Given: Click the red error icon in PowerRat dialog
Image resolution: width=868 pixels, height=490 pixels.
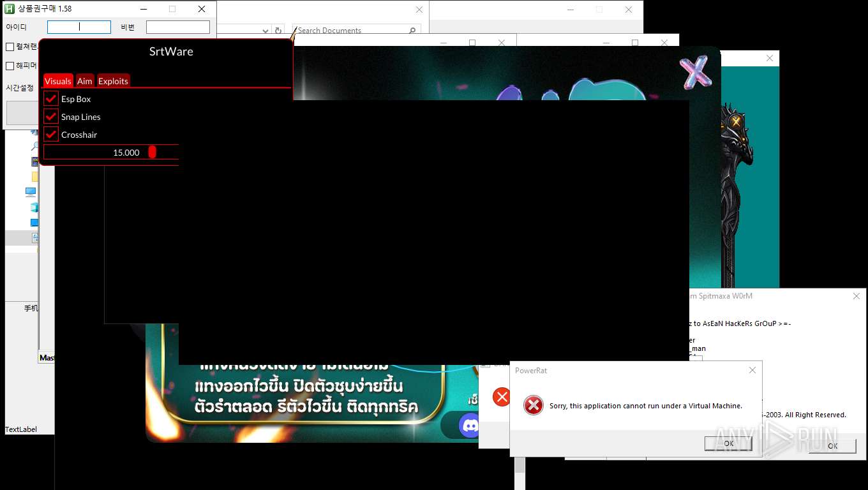Looking at the screenshot, I should [x=534, y=405].
